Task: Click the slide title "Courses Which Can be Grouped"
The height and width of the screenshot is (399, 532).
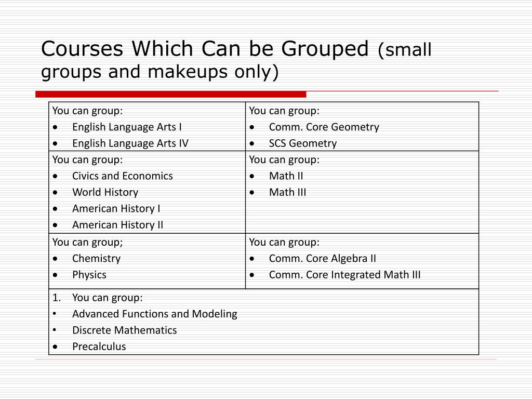Action: click(205, 48)
